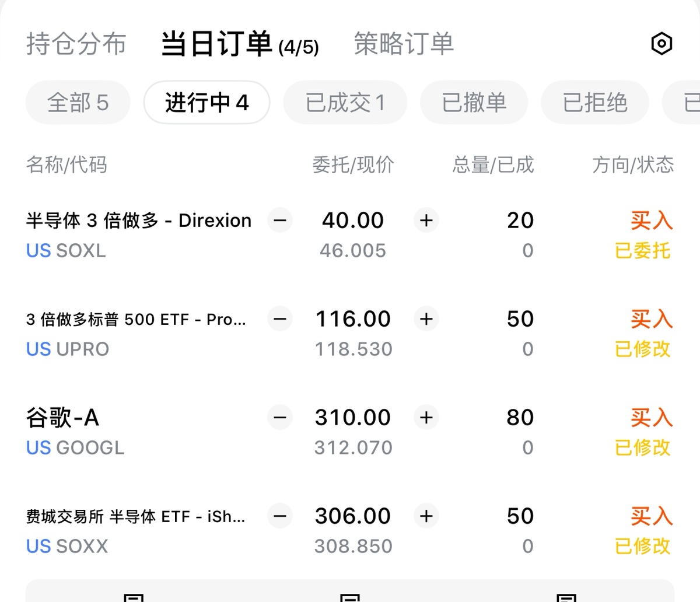This screenshot has width=700, height=602.
Task: Edit the SOXX 306.00 order price
Action: 353,516
